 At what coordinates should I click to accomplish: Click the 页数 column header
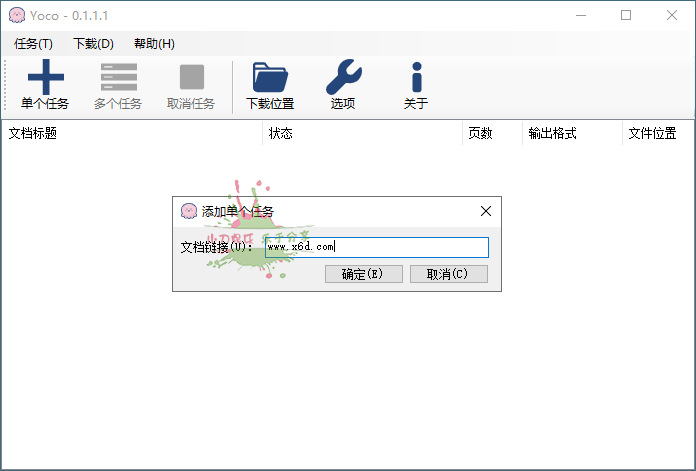480,133
